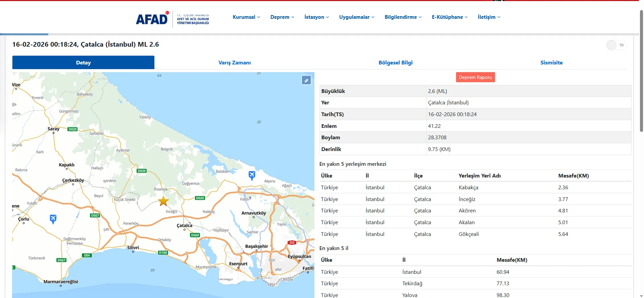Expand the Deprem menu
The image size is (644, 298).
point(282,17)
